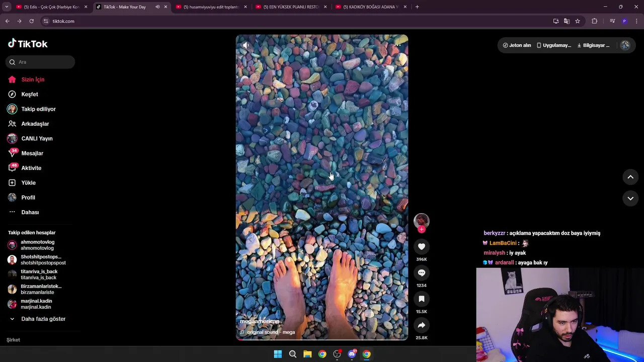The height and width of the screenshot is (362, 644).
Task: Click browser back arrow
Action: (7, 21)
